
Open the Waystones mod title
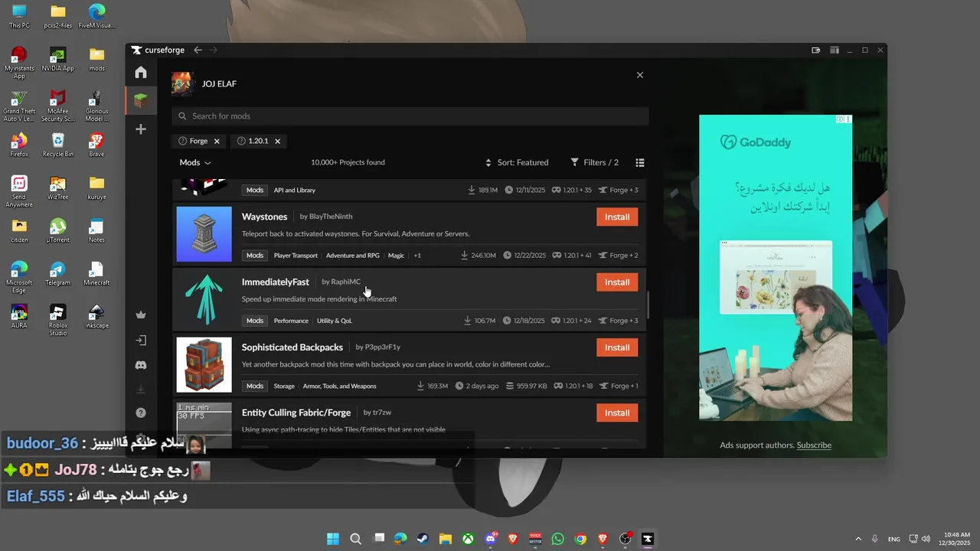264,217
